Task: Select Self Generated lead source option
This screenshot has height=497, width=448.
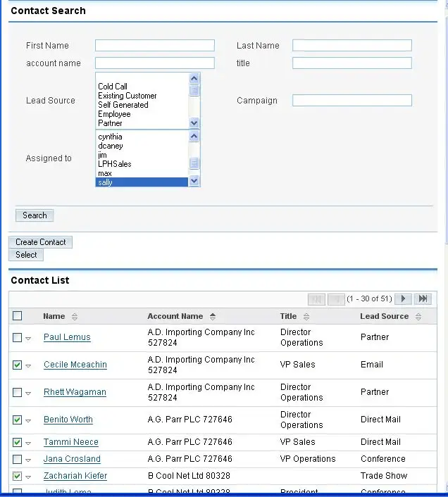Action: click(x=142, y=105)
